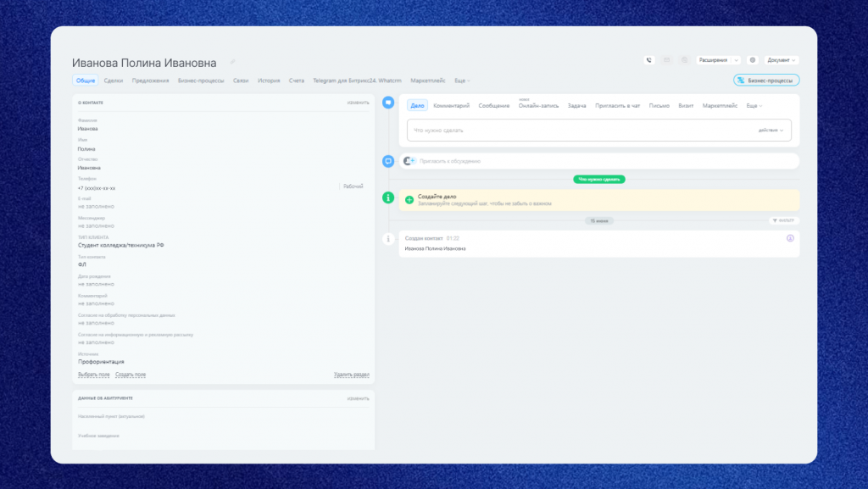The width and height of the screenshot is (868, 489).
Task: Click the Что нужно сделать input field
Action: coord(599,130)
